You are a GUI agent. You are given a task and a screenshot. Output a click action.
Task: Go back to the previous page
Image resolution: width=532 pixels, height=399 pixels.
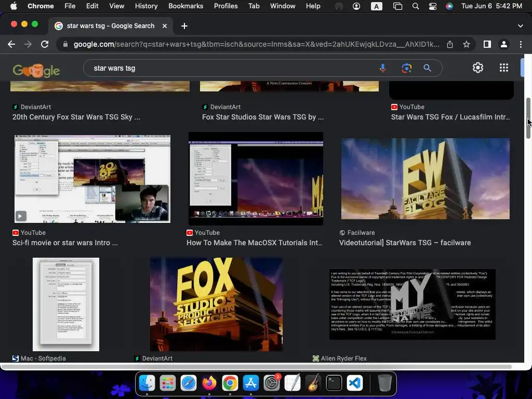[11, 44]
